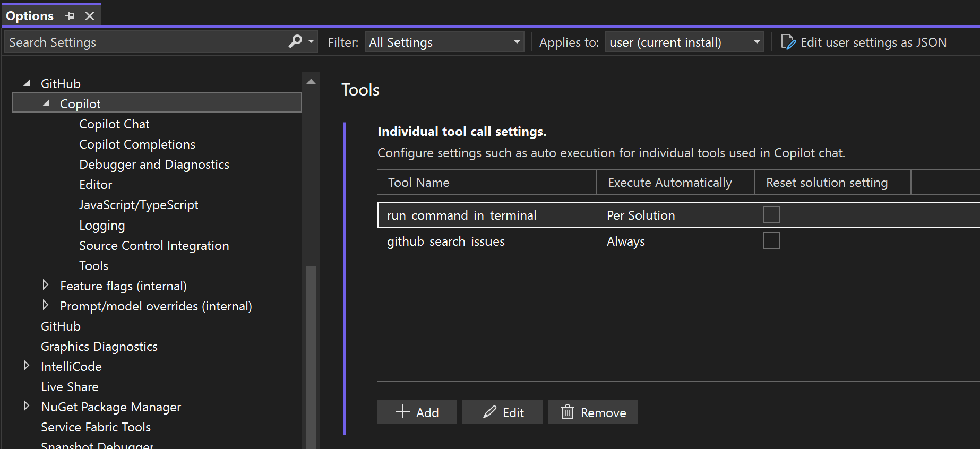Image resolution: width=980 pixels, height=449 pixels.
Task: Click the search magnifier icon
Action: (295, 41)
